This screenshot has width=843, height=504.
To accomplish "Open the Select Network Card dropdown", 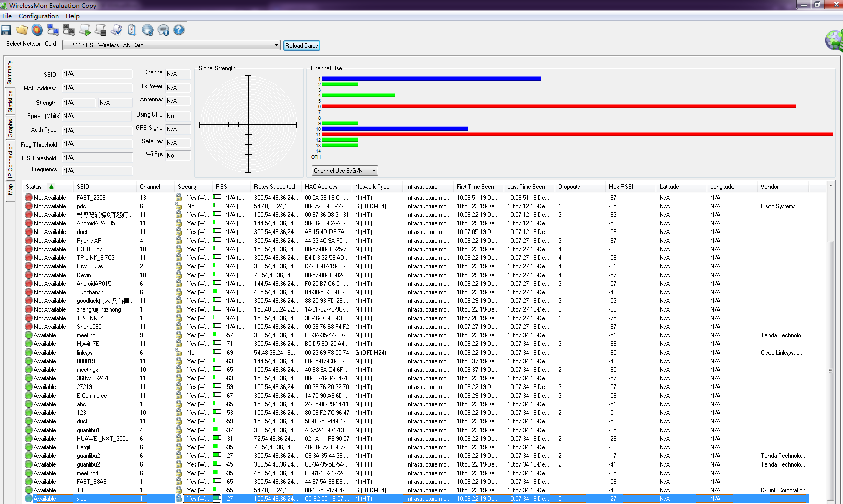I will [x=276, y=45].
